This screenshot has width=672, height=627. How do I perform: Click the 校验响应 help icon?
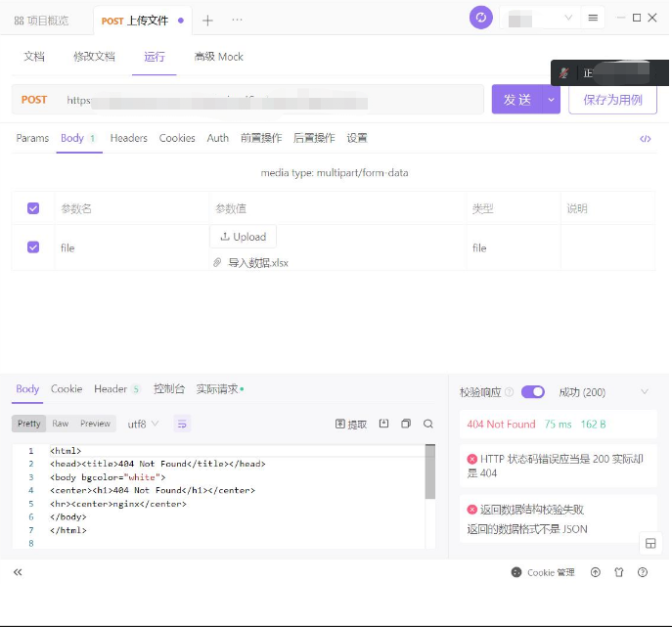coord(509,391)
